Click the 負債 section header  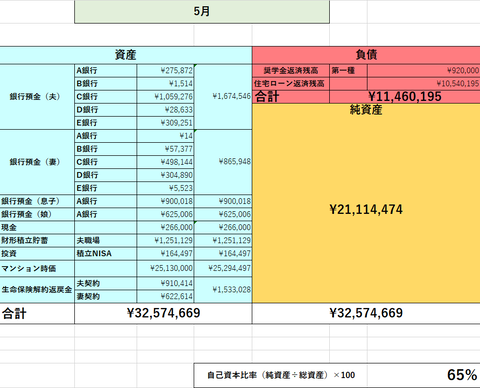tap(366, 55)
